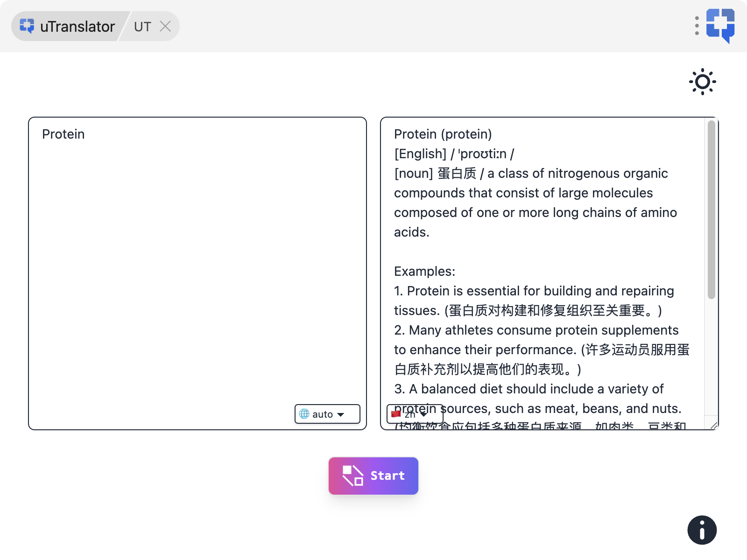Open the three-dot options menu

(x=697, y=26)
